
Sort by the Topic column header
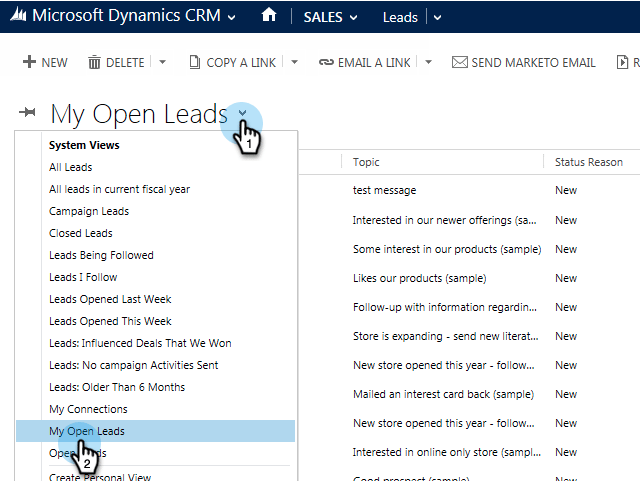pyautogui.click(x=366, y=162)
